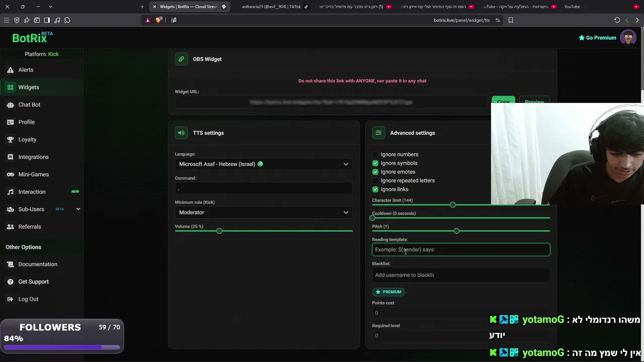
Task: Open site settings icon beside the URL
Action: coord(498,20)
